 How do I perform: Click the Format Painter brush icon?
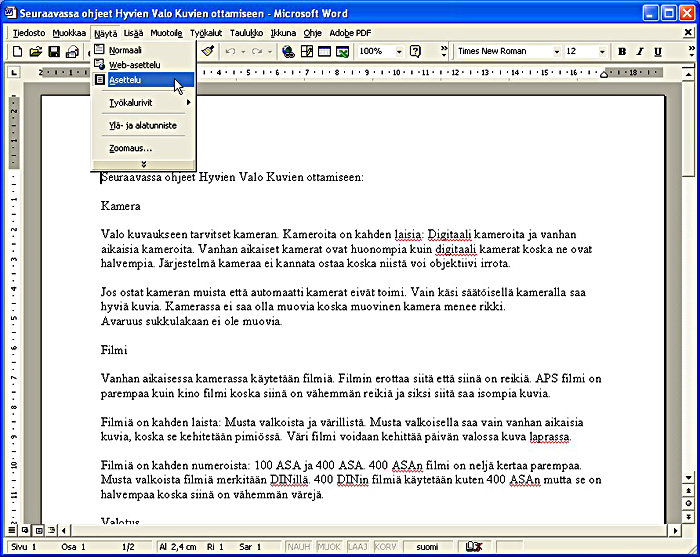point(208,51)
